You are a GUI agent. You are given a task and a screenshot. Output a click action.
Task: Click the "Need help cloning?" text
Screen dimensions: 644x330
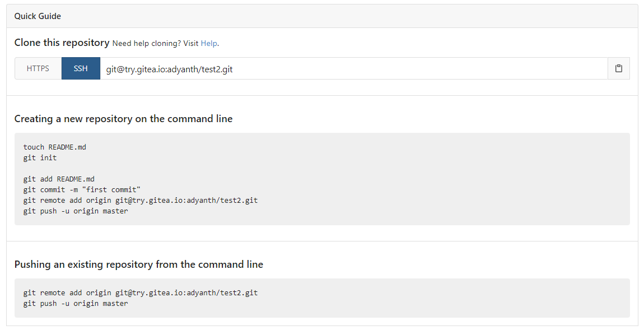(147, 43)
